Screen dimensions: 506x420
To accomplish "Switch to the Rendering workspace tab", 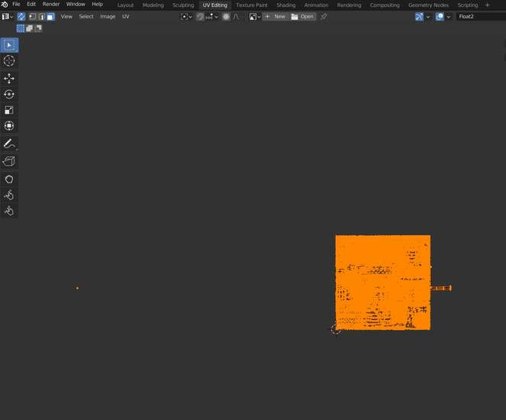I will tap(350, 5).
